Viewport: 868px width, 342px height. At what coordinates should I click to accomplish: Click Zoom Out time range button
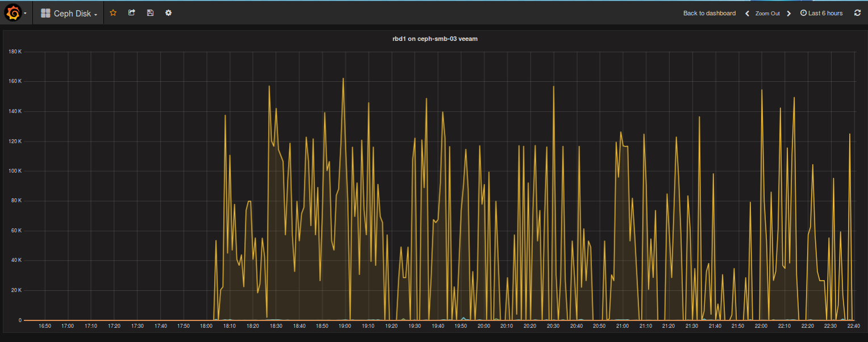point(767,13)
